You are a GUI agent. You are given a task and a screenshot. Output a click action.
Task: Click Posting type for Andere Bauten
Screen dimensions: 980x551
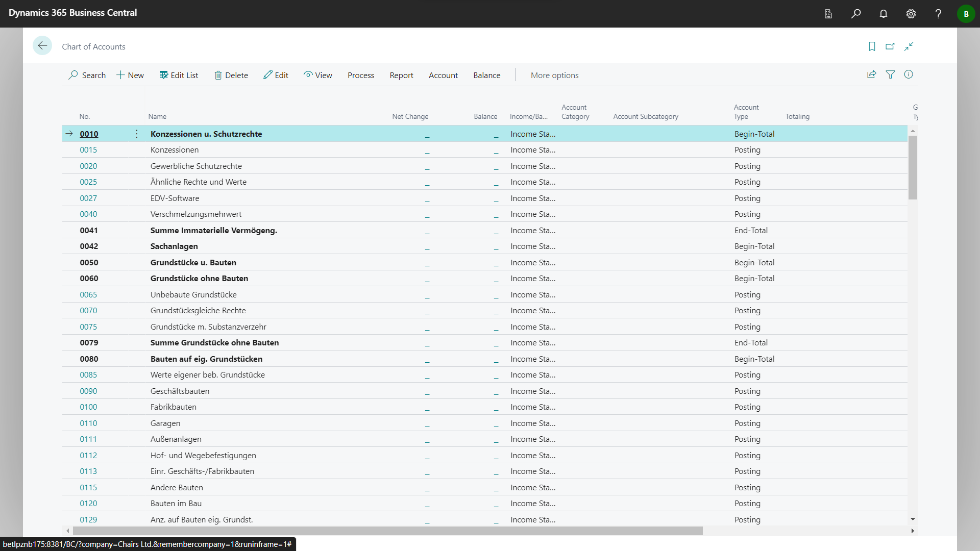coord(747,487)
